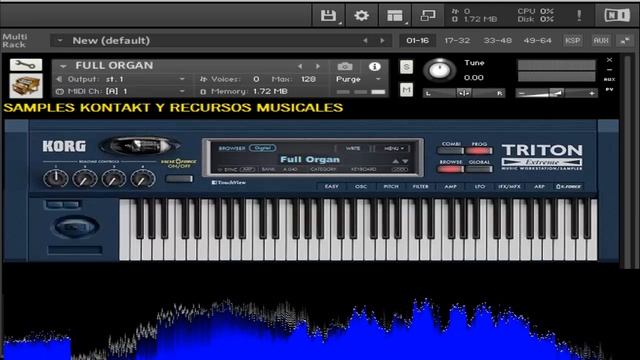
Task: Click the save floppy disk icon
Action: [x=328, y=16]
